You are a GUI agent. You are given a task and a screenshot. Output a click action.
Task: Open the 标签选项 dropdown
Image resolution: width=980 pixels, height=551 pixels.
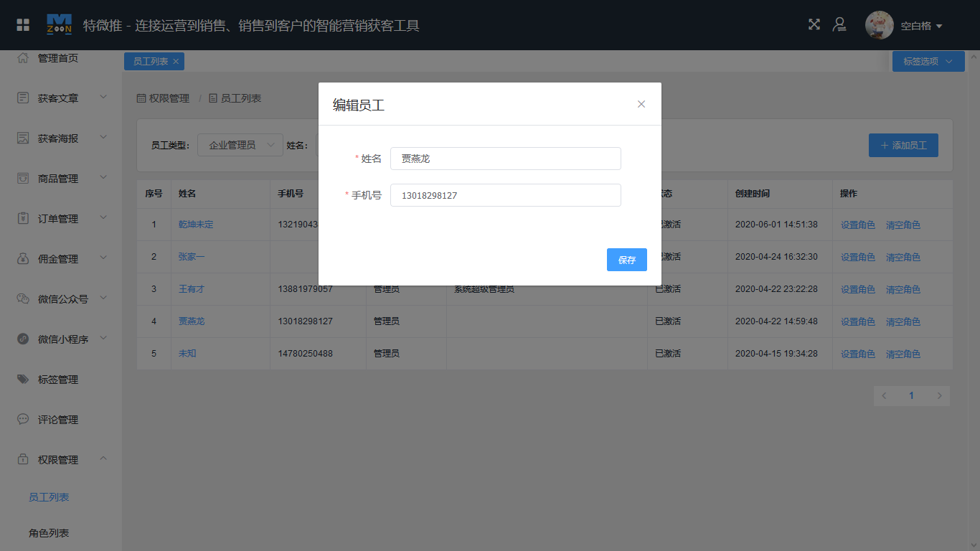click(928, 62)
